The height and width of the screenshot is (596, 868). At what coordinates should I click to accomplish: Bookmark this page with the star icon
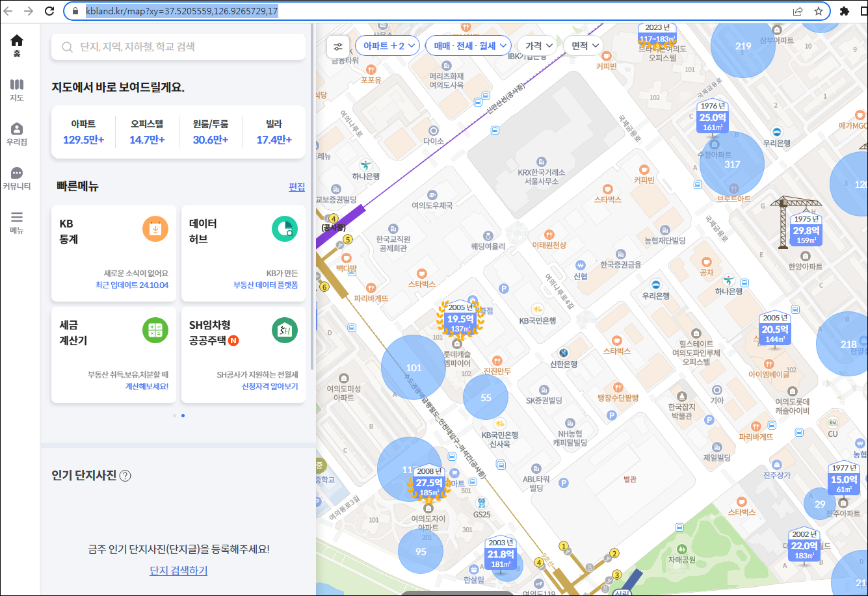[x=819, y=11]
